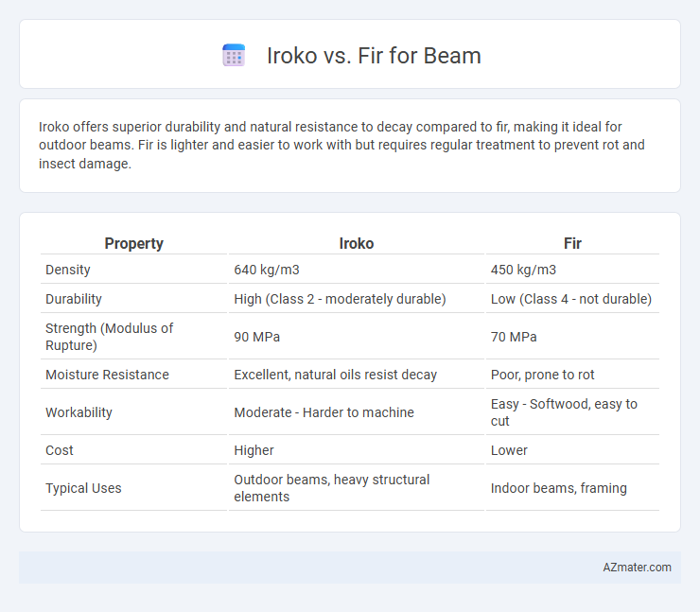Select 'Poor, prone to rot' cell
700x612 pixels.
pyautogui.click(x=542, y=375)
